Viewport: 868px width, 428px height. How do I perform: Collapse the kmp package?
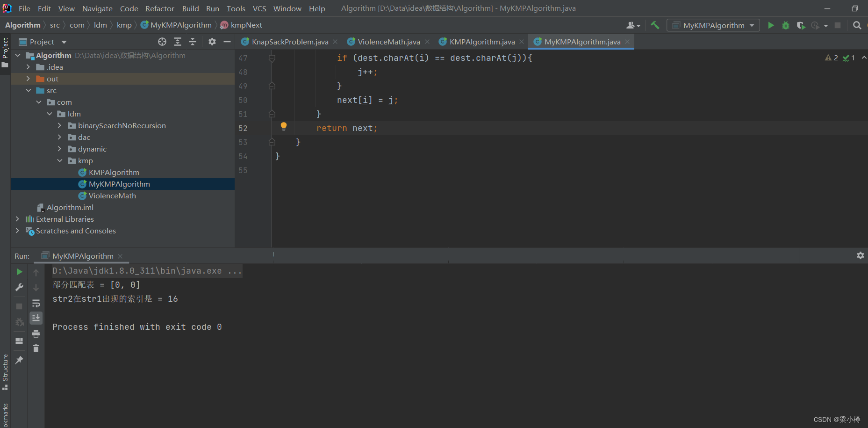point(60,160)
